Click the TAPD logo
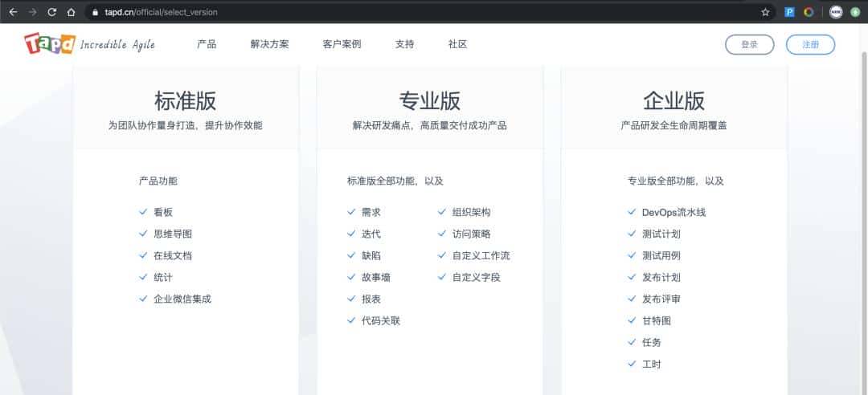868x395 pixels. [50, 43]
